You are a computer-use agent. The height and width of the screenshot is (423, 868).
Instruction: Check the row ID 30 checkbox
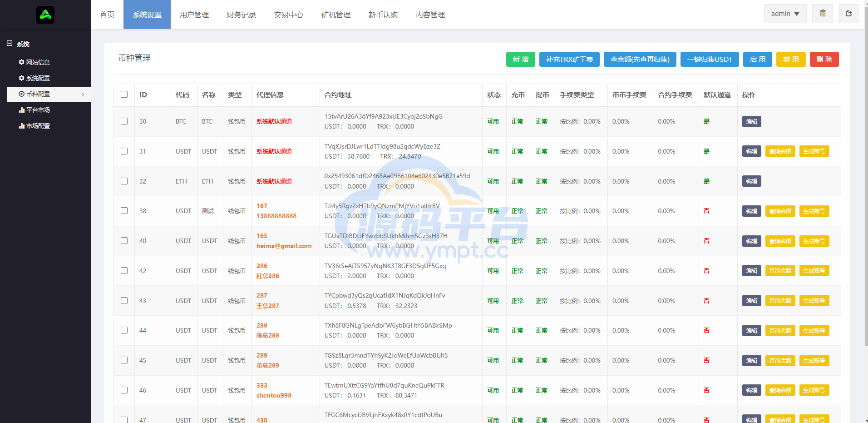click(124, 121)
